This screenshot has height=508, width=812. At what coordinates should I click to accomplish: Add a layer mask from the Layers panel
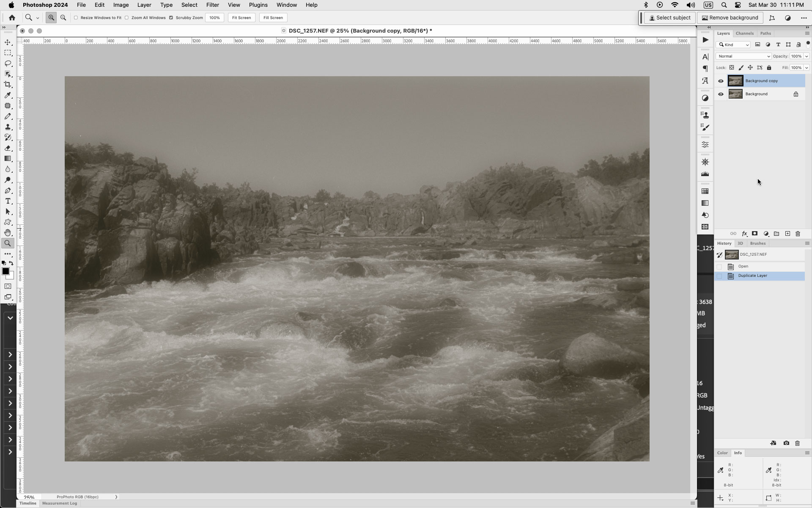(x=755, y=234)
